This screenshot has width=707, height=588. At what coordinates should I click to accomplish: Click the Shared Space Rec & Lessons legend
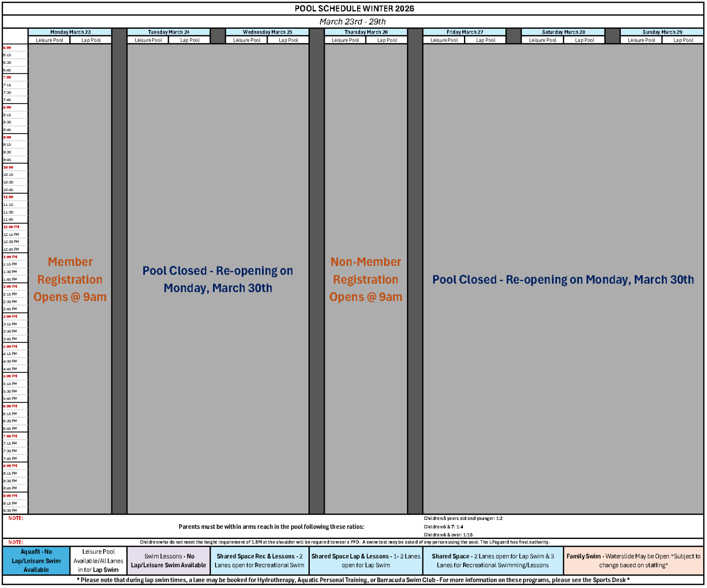pos(259,561)
